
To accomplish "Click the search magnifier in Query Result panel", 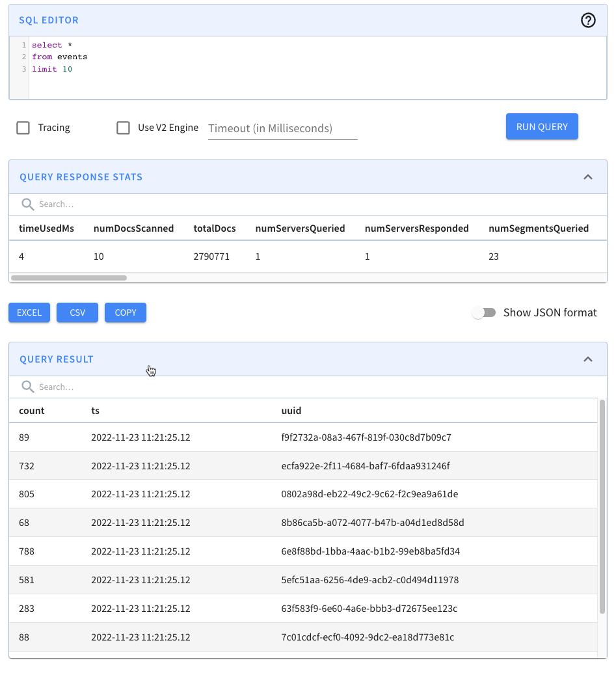I will (x=27, y=386).
